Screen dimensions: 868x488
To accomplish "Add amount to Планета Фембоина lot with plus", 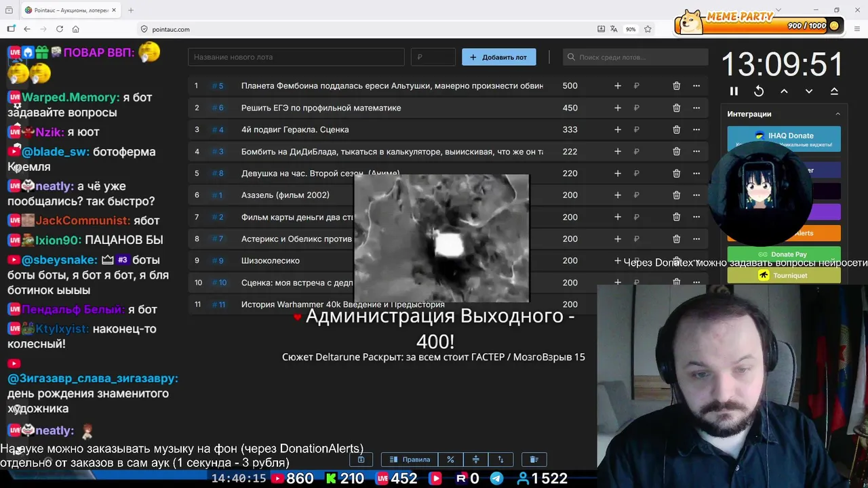I will pos(617,86).
